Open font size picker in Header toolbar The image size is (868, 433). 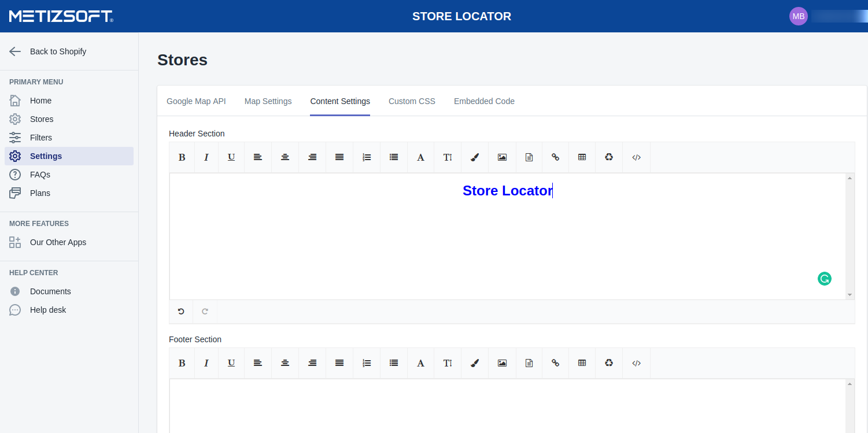448,157
